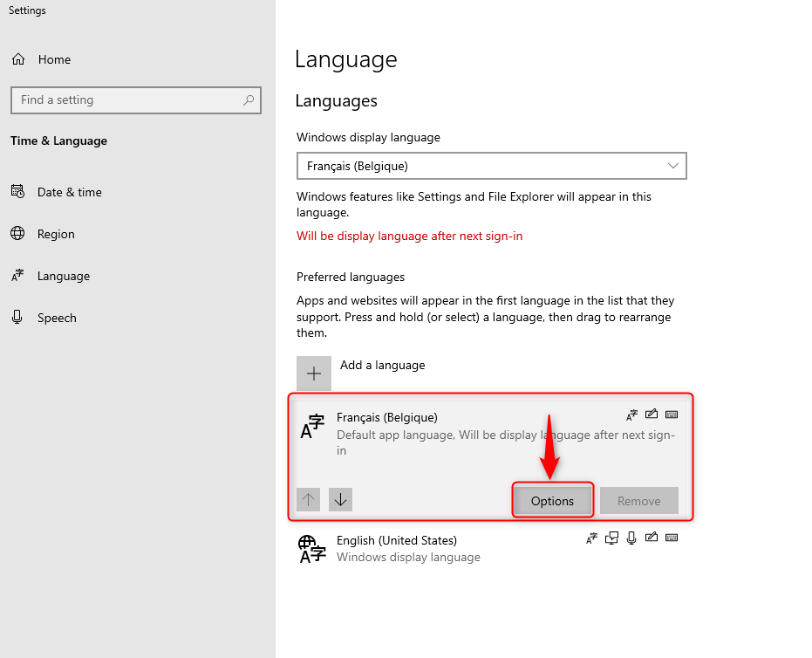Expand the display language chevron arrow
812x658 pixels.
[672, 166]
